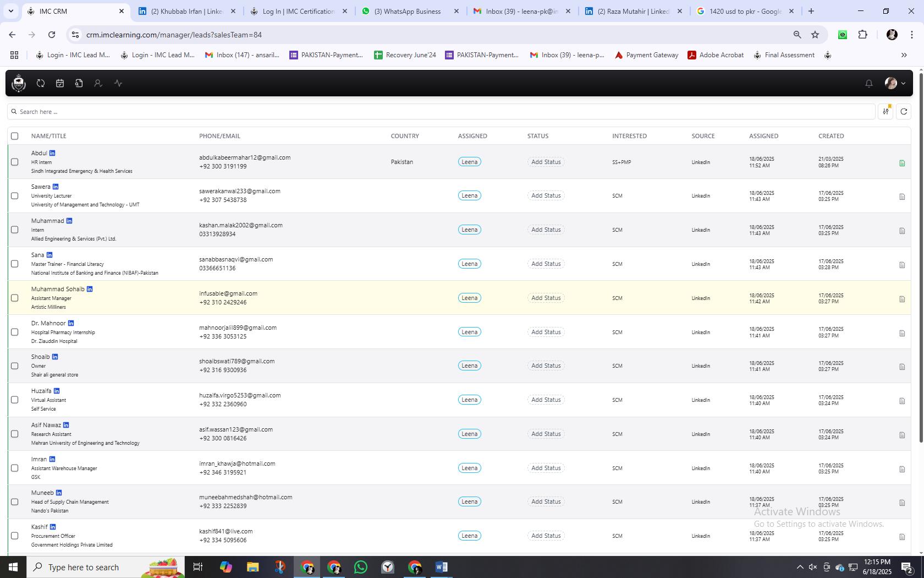Click the reload leads button beside filters

[904, 112]
